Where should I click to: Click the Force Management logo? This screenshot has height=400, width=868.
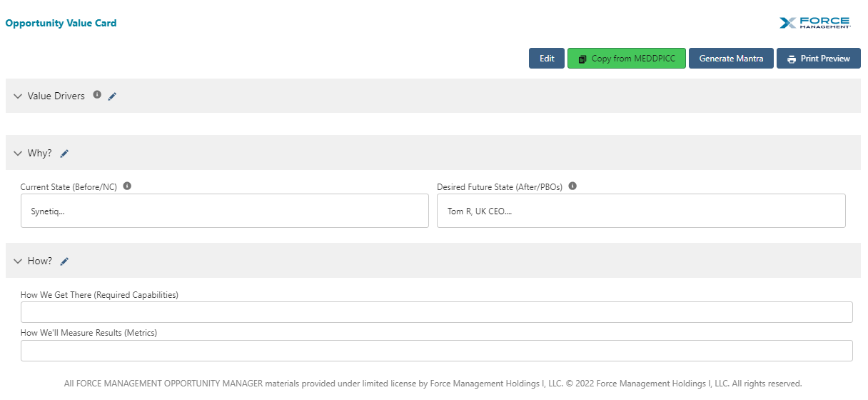[x=815, y=23]
